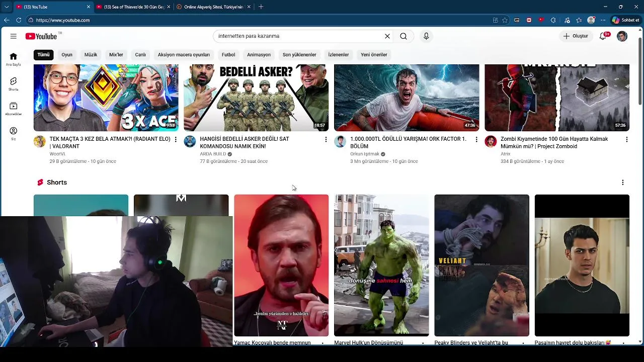
Task: Open the Extensions puzzle icon
Action: (x=553, y=20)
